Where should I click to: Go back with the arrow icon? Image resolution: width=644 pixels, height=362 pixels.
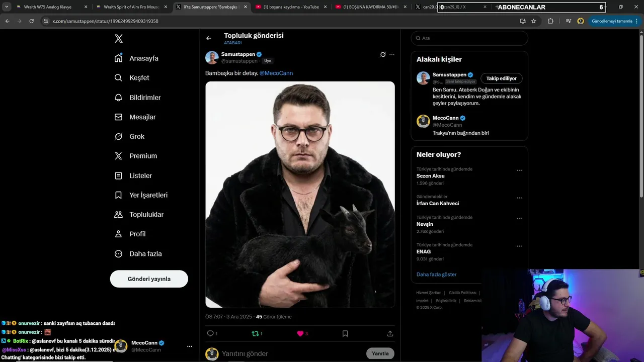(209, 38)
